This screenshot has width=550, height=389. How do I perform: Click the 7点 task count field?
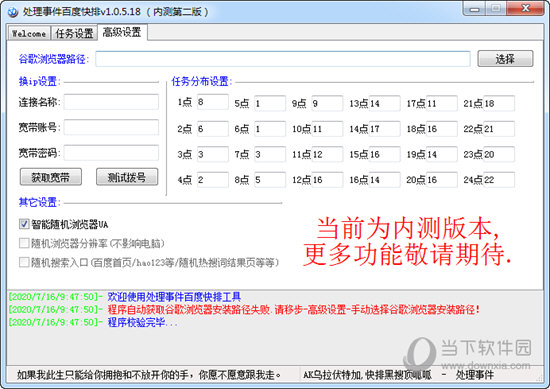(x=270, y=154)
